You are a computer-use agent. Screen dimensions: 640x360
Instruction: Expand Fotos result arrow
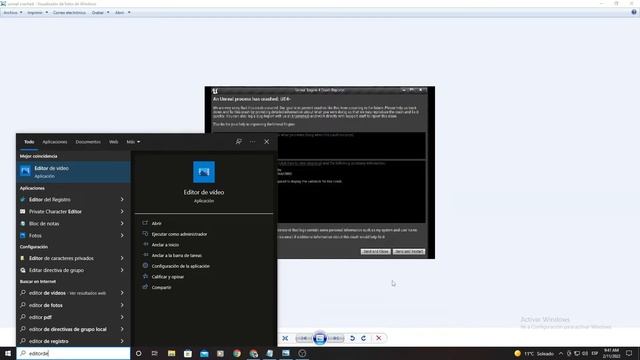(x=122, y=236)
